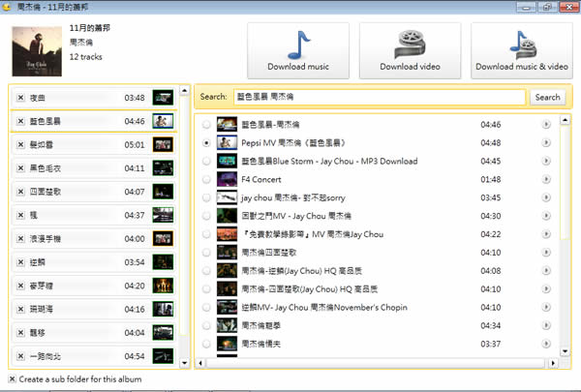Preview the 周杰倫四面楚歌 result
The image size is (581, 392).
point(546,253)
